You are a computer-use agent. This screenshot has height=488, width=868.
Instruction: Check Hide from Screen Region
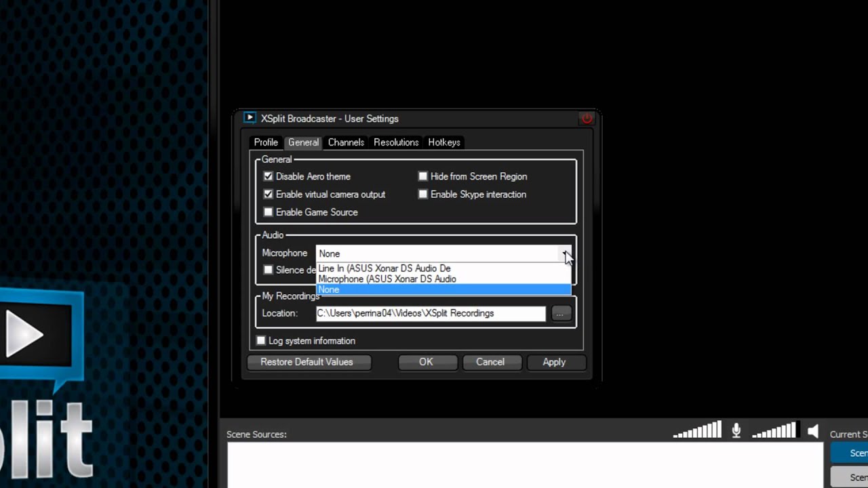click(423, 176)
